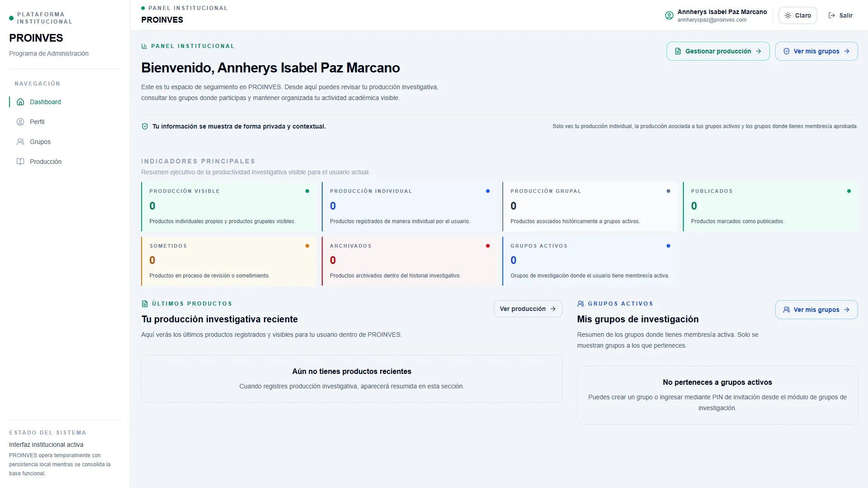The height and width of the screenshot is (488, 868).
Task: Click shield icon beside privacy notice
Action: coord(145,126)
